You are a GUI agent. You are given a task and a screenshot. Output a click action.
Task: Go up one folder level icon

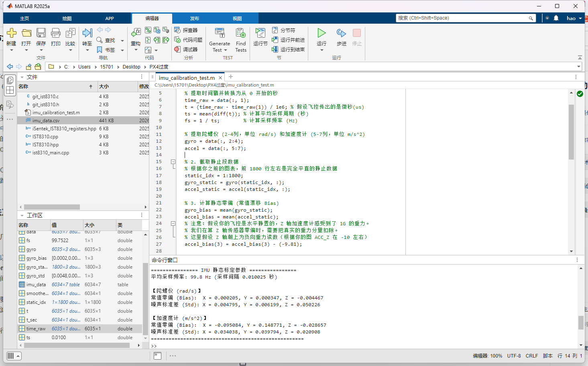28,67
